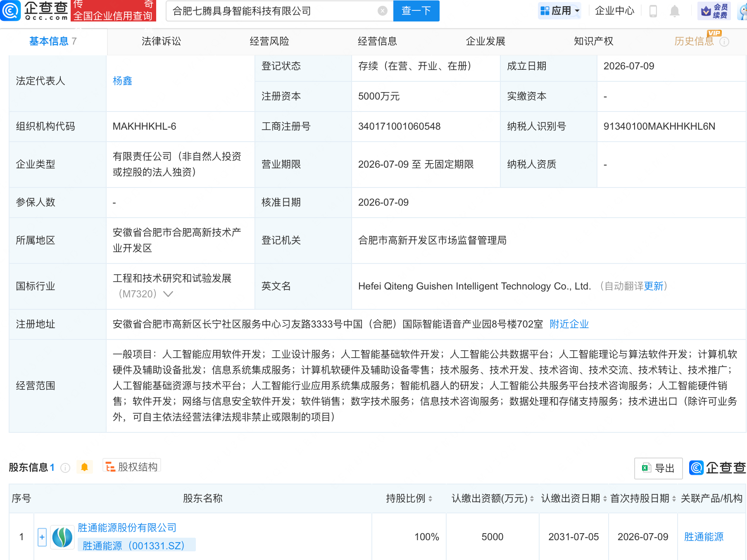Click the 查一下 search button
747x560 pixels.
click(416, 11)
